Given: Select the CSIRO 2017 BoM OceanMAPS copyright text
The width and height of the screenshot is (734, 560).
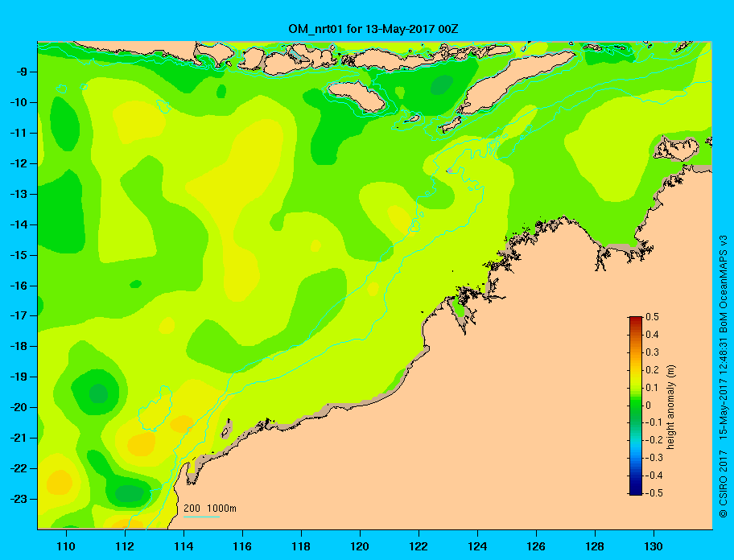Looking at the screenshot, I should tap(724, 376).
